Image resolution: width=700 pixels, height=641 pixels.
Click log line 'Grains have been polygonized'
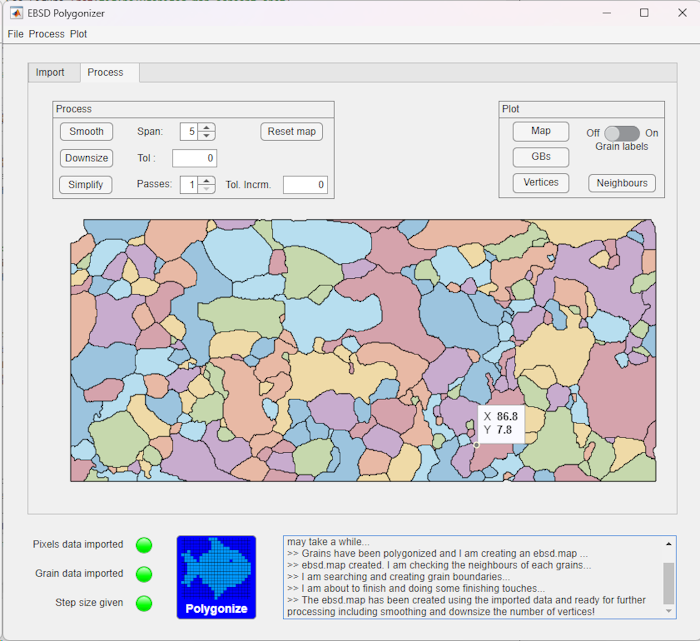(x=438, y=554)
